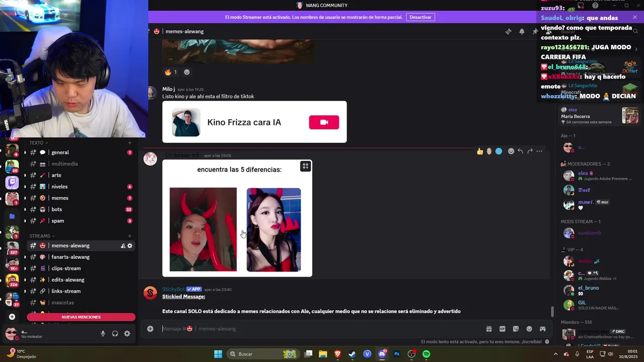Click the thumbs up quick reaction

[x=480, y=151]
